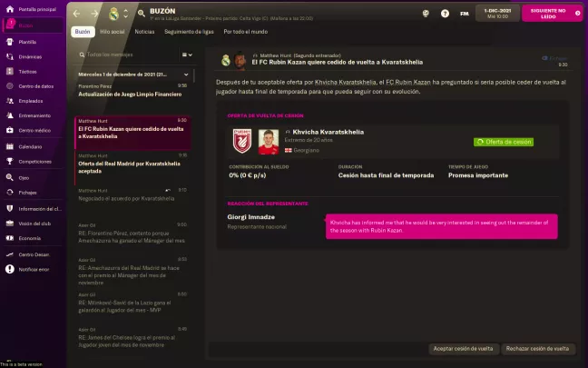Click the search magnifier in header

click(141, 14)
